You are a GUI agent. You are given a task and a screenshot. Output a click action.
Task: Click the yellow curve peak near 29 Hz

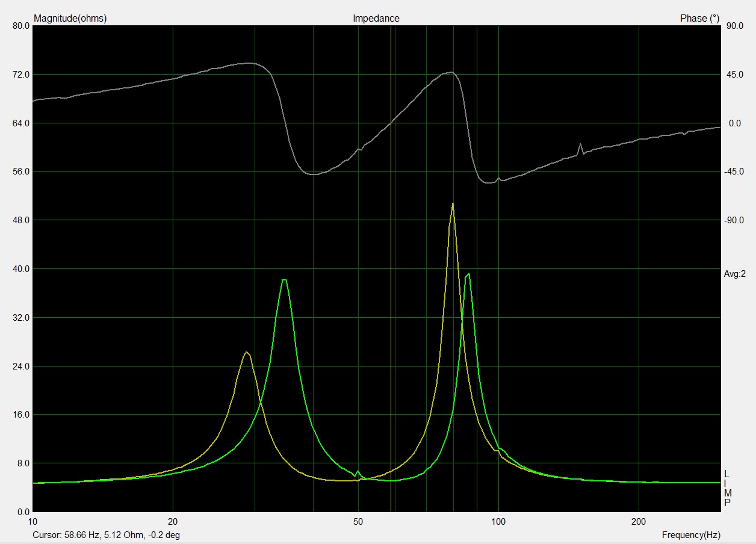246,352
